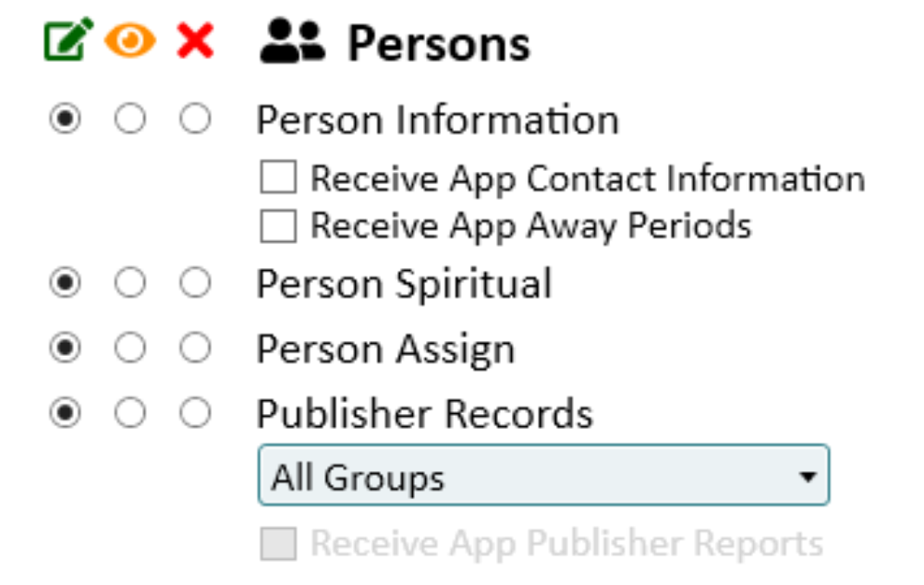The image size is (924, 585).
Task: Deny access to Publisher Records
Action: (195, 414)
